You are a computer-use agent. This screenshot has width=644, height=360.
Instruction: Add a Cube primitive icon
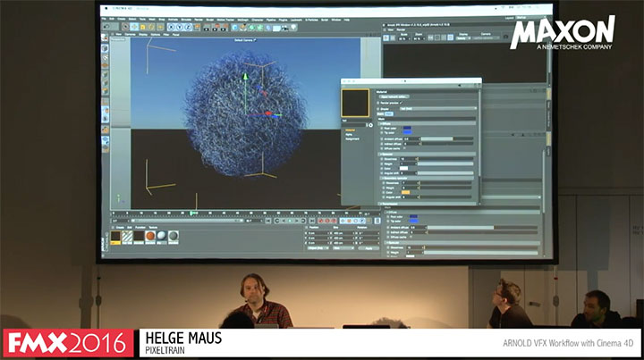pyautogui.click(x=235, y=28)
